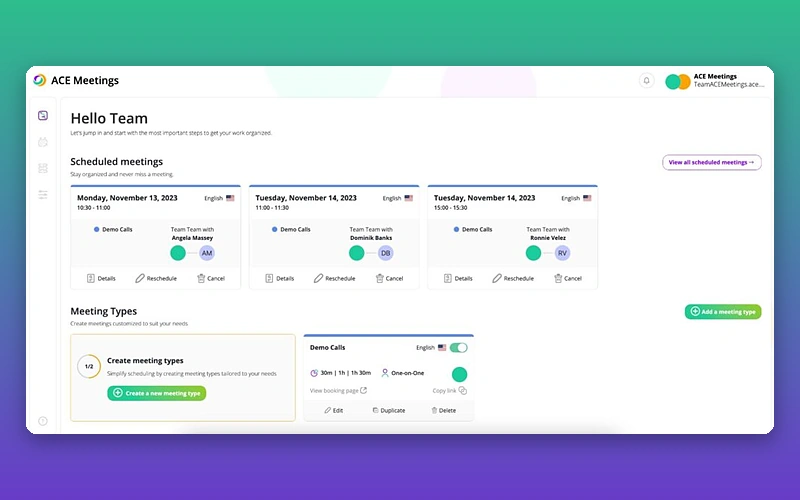This screenshot has width=800, height=500.
Task: Click Create a new meeting type
Action: click(x=157, y=393)
